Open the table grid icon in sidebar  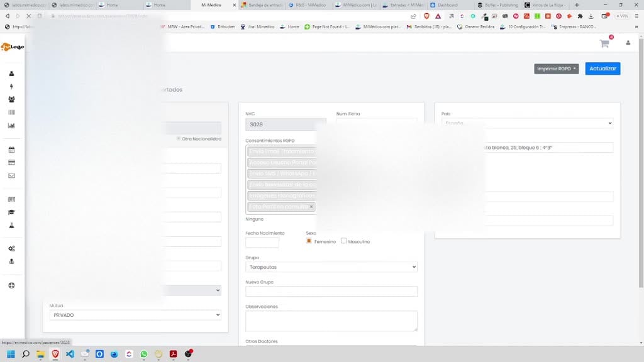[11, 199]
